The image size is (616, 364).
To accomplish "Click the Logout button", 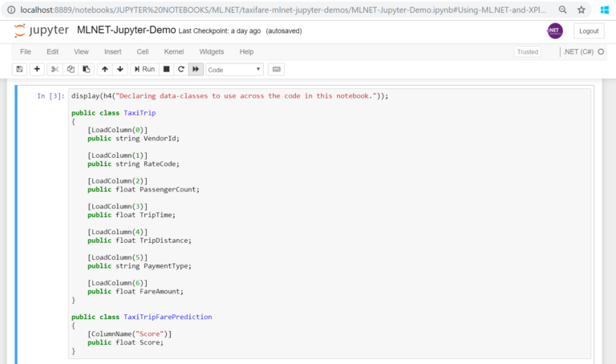I will point(589,31).
